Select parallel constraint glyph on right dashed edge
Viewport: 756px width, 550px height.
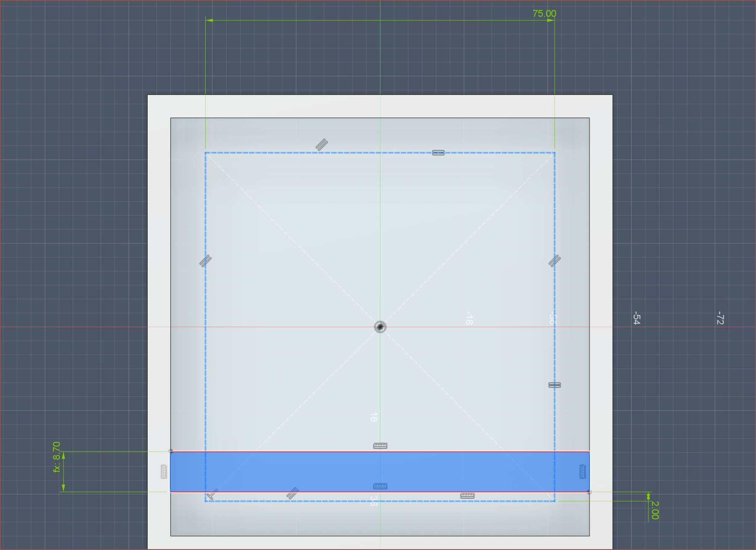click(x=554, y=261)
